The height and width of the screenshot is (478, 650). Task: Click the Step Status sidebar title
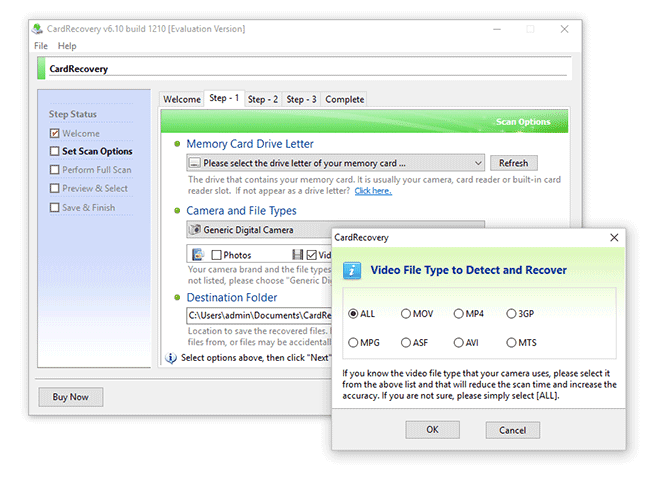tap(73, 114)
